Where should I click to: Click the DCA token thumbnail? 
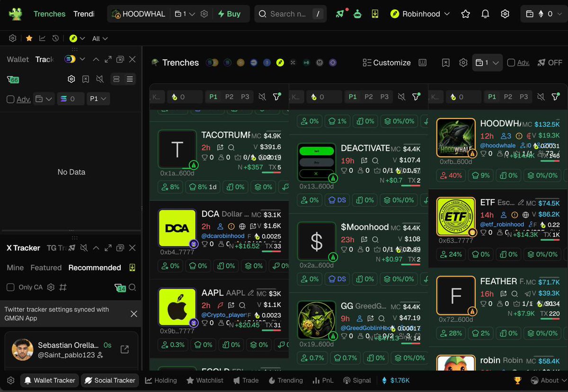click(x=177, y=228)
